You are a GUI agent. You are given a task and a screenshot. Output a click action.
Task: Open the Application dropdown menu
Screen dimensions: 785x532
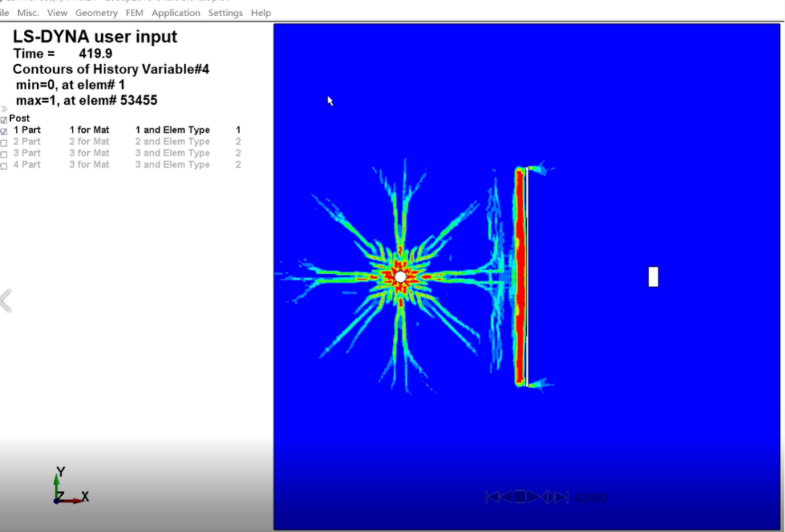176,13
